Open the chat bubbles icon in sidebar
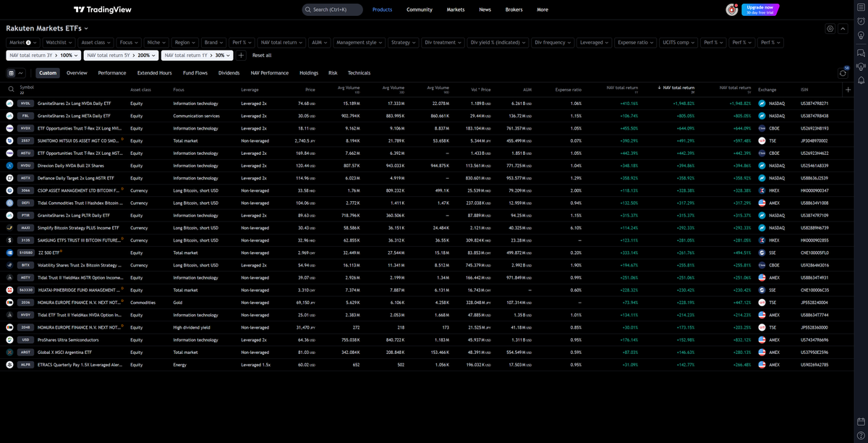 [x=860, y=53]
